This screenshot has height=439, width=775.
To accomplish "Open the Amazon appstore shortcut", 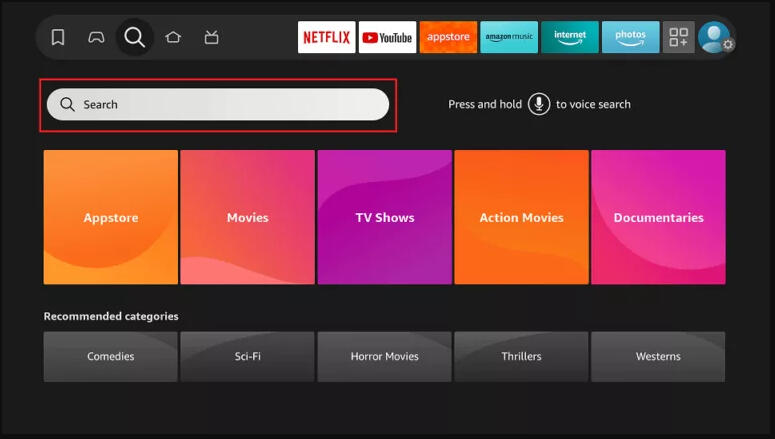I will point(448,38).
